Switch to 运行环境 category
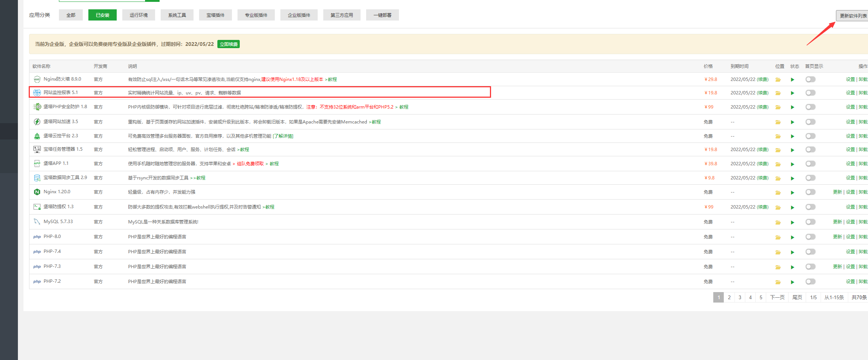This screenshot has height=360, width=868. 139,15
